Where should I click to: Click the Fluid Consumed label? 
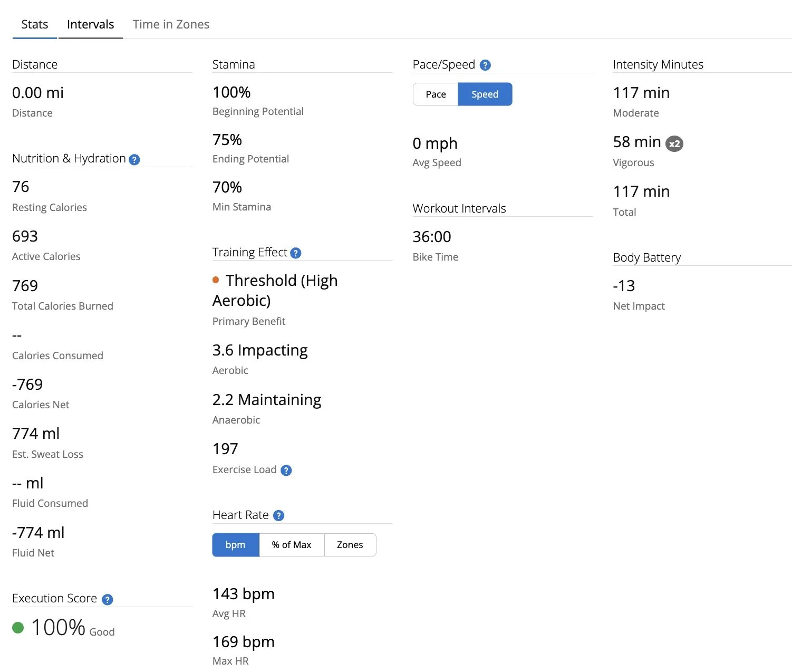coord(50,503)
